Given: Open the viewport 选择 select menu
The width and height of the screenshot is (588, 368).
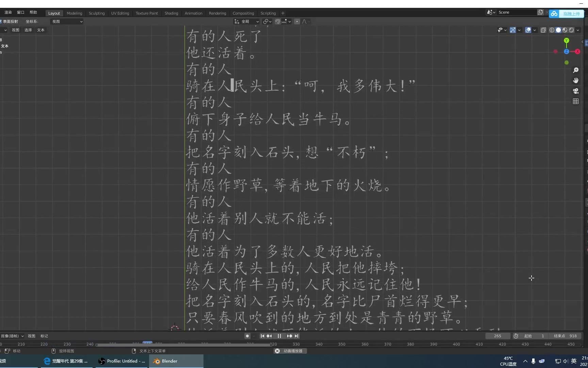Looking at the screenshot, I should tap(28, 30).
